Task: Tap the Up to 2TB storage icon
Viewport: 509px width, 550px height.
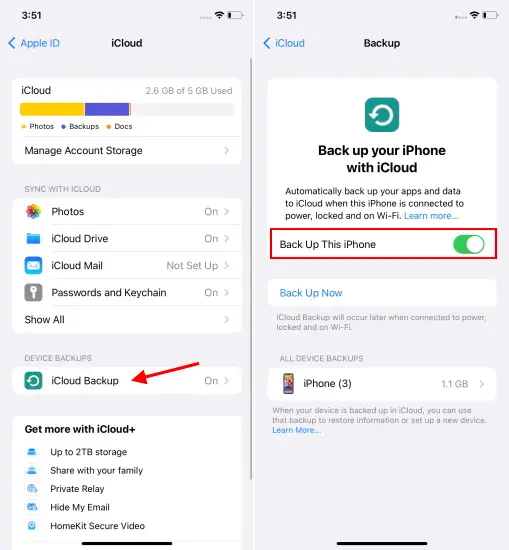Action: [32, 452]
